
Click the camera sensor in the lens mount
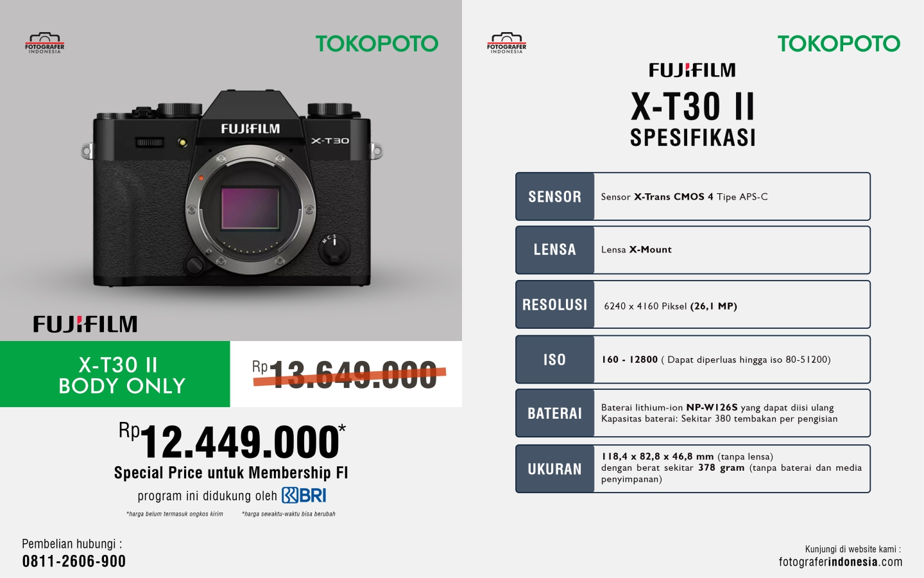point(250,208)
